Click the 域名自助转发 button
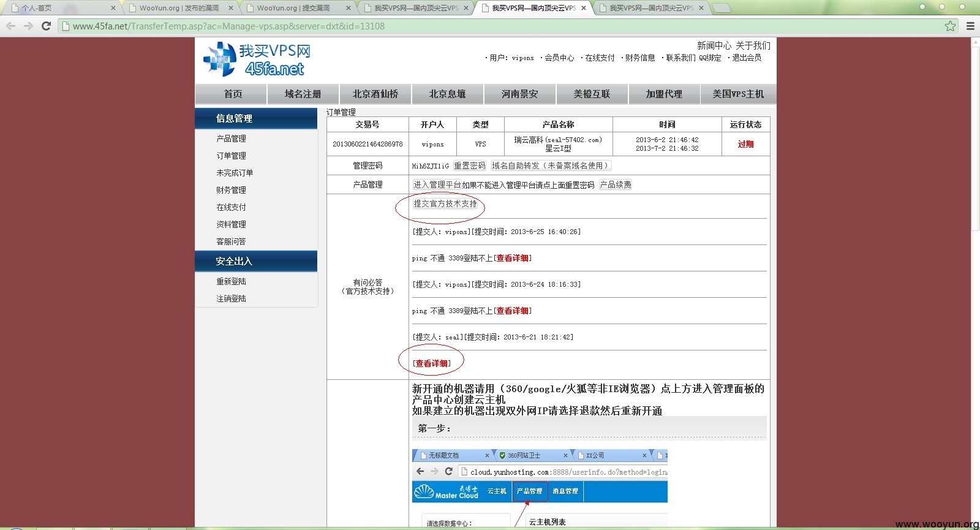This screenshot has height=530, width=980. (550, 165)
